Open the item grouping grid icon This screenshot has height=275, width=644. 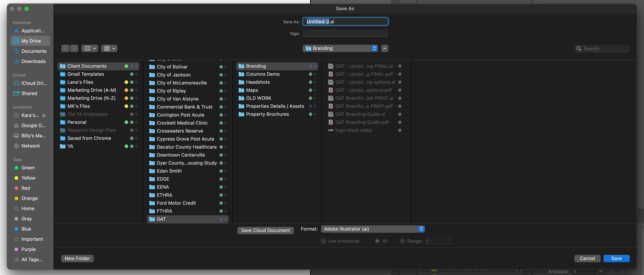click(x=109, y=48)
